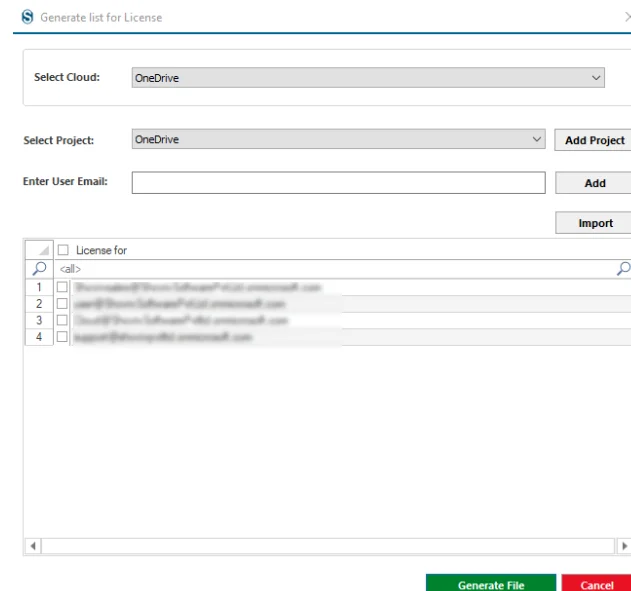Select row header number 1
This screenshot has width=631, height=591.
point(39,287)
